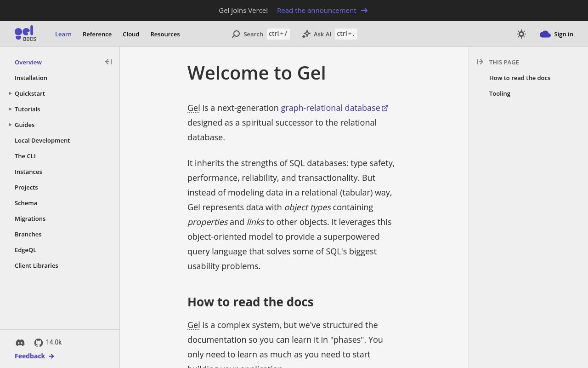Select Installation in the sidebar

[x=31, y=78]
